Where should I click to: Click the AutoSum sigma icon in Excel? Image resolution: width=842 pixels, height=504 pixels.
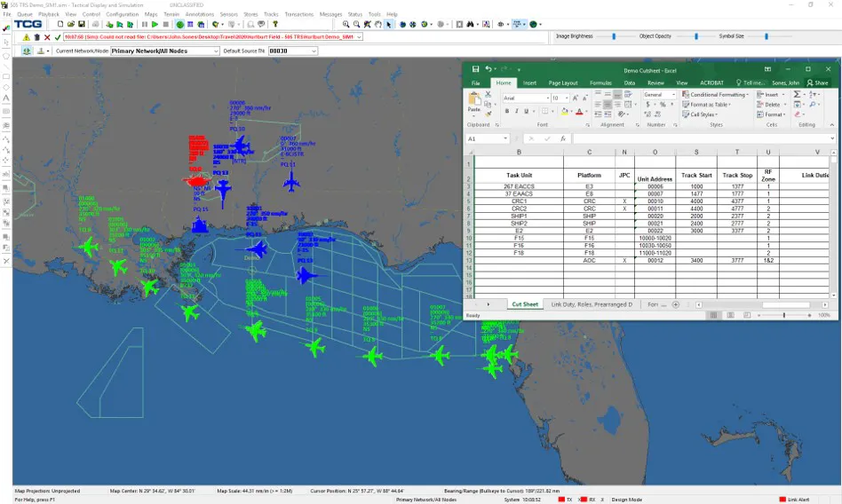[798, 94]
